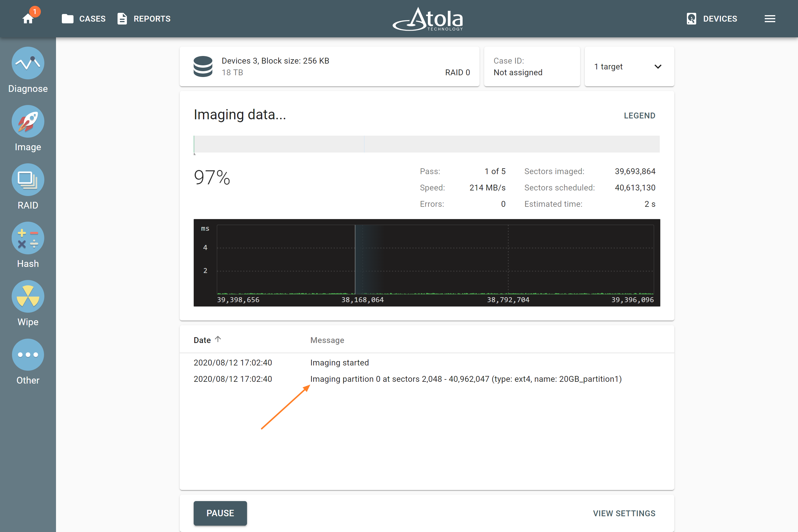Select the Image rocket icon
Screen dimensions: 798x532
click(28, 121)
